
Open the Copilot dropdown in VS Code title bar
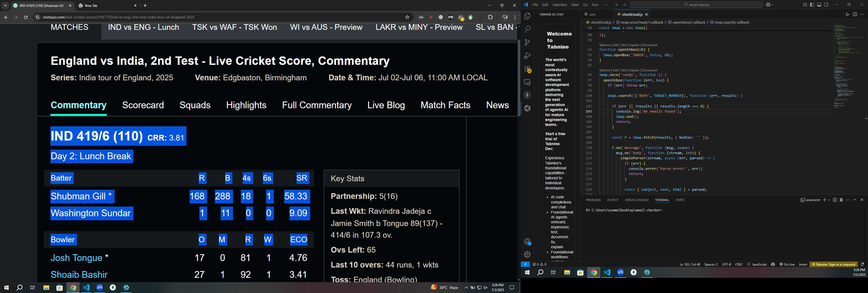(x=772, y=5)
